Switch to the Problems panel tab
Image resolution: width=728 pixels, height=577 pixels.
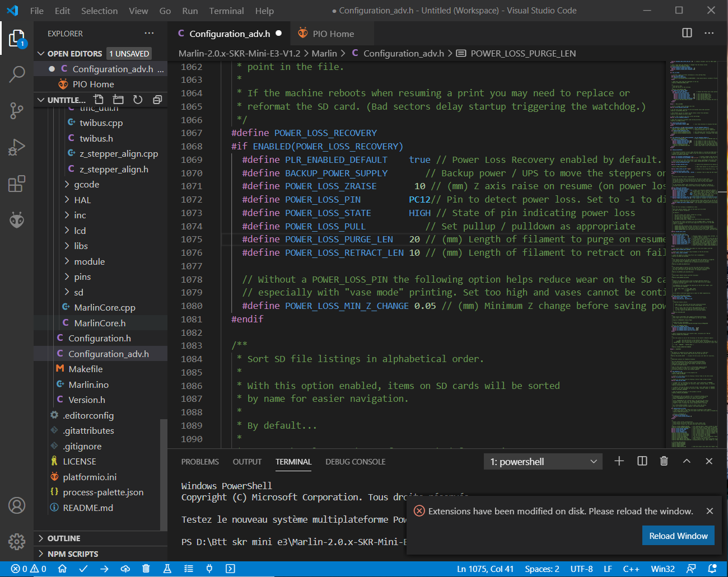coord(200,462)
